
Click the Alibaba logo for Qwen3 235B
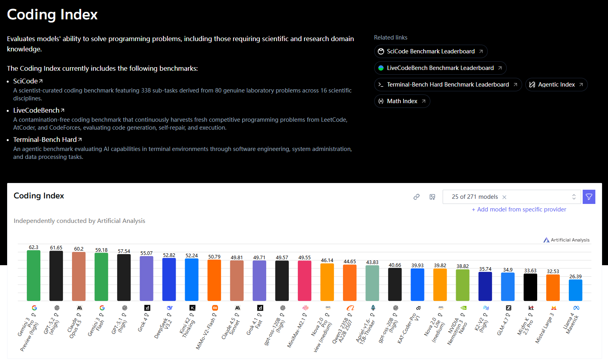[350, 308]
